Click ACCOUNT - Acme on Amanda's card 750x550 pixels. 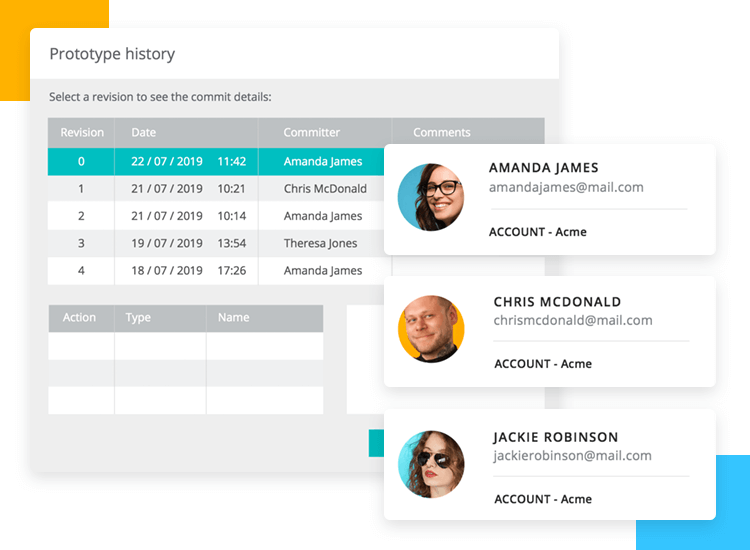tap(538, 232)
